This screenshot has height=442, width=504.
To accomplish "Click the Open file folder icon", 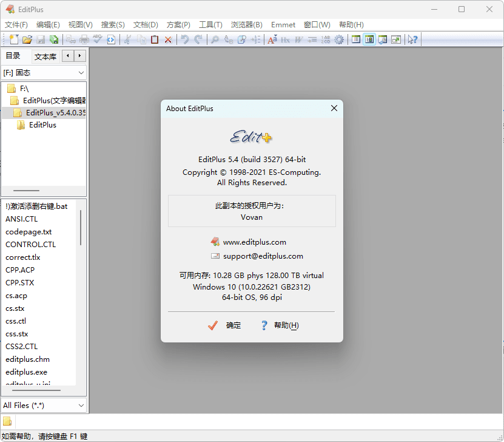I will pyautogui.click(x=27, y=39).
